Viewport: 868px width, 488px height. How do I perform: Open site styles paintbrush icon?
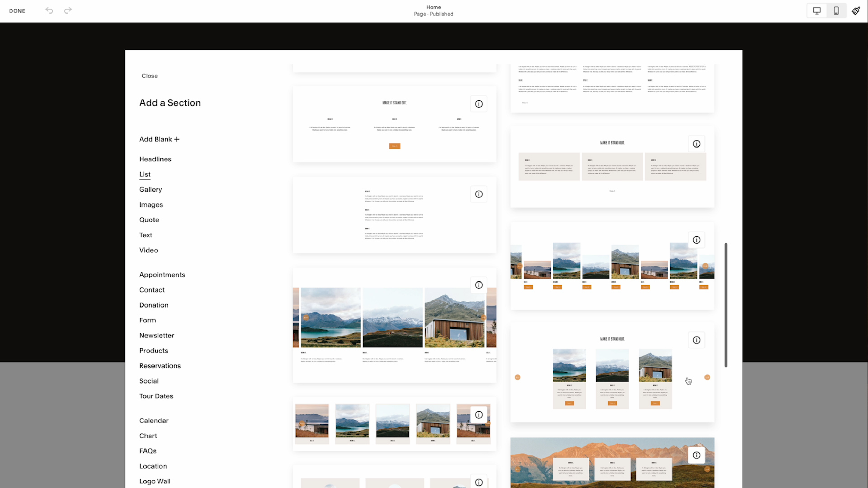pos(856,11)
